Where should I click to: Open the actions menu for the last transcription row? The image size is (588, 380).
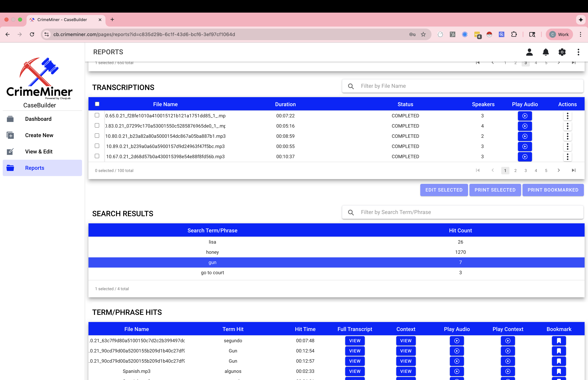click(568, 156)
